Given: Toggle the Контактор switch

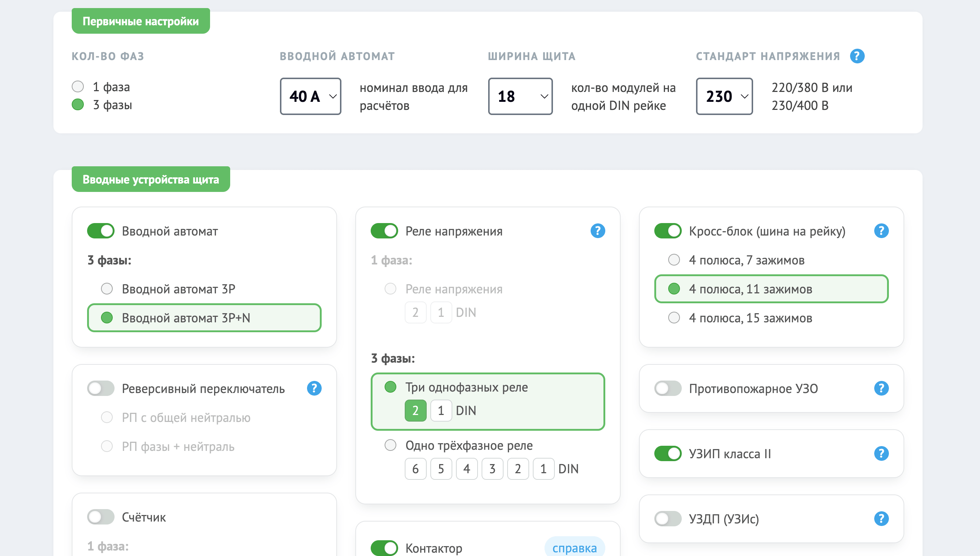Looking at the screenshot, I should click(384, 548).
